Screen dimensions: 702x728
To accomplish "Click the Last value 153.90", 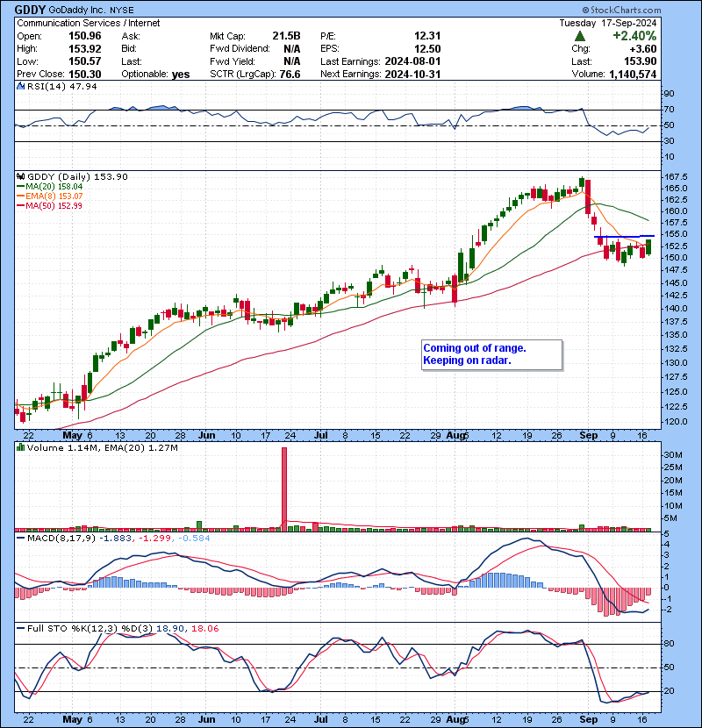I will pos(641,61).
